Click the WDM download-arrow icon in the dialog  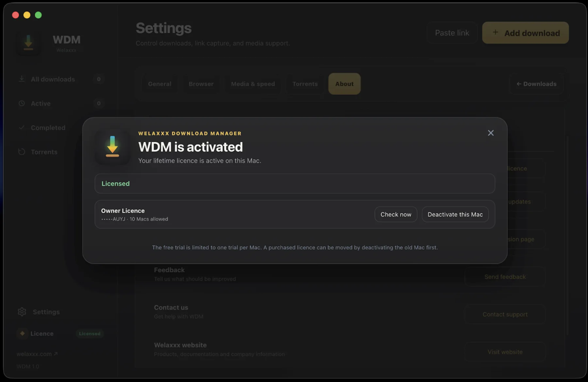point(112,147)
